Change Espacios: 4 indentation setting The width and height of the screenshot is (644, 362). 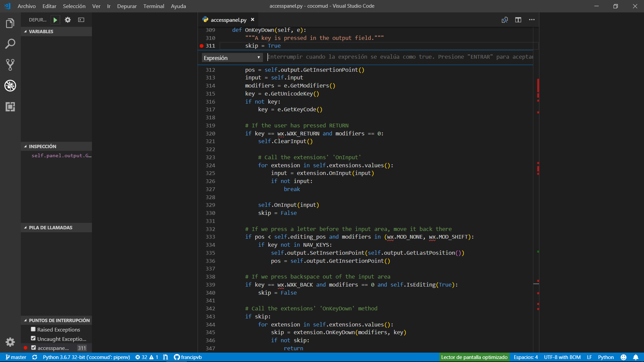pyautogui.click(x=526, y=357)
